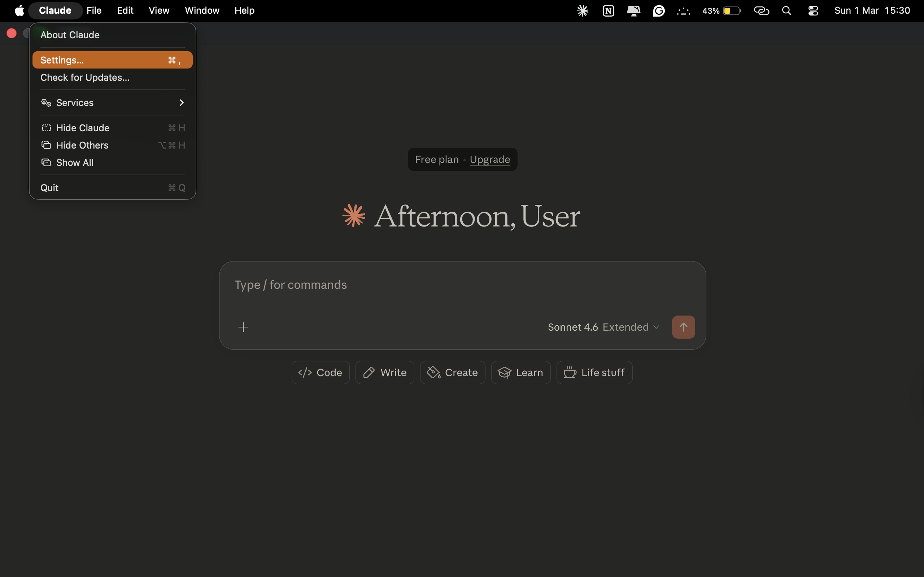Open the Sonnet 4.6 model selector

[x=572, y=327]
